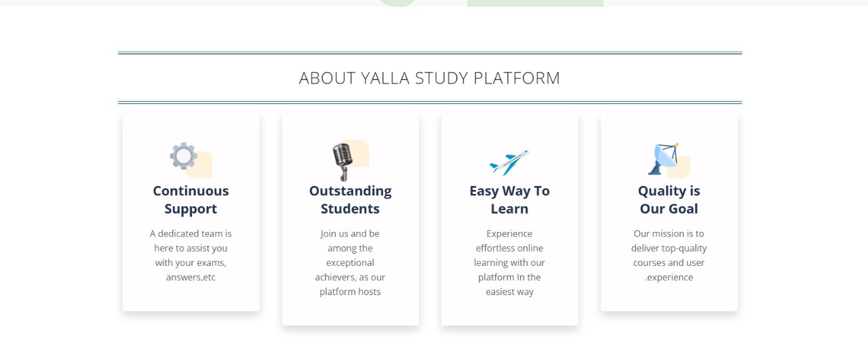Image resolution: width=868 pixels, height=348 pixels.
Task: Click the double divider line above the title
Action: (430, 53)
